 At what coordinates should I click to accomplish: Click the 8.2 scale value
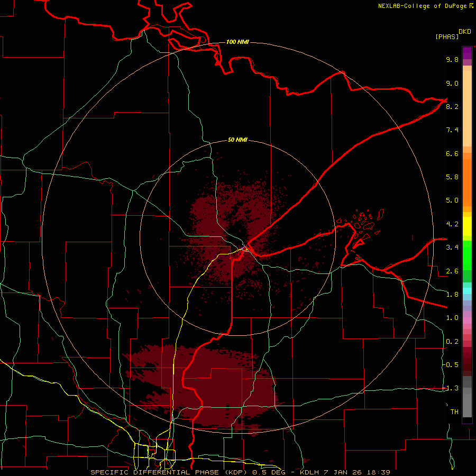tap(452, 106)
